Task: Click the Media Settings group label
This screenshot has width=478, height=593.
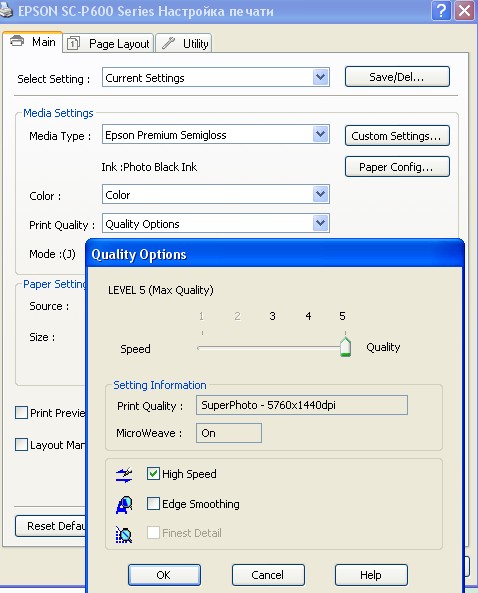Action: (x=58, y=113)
